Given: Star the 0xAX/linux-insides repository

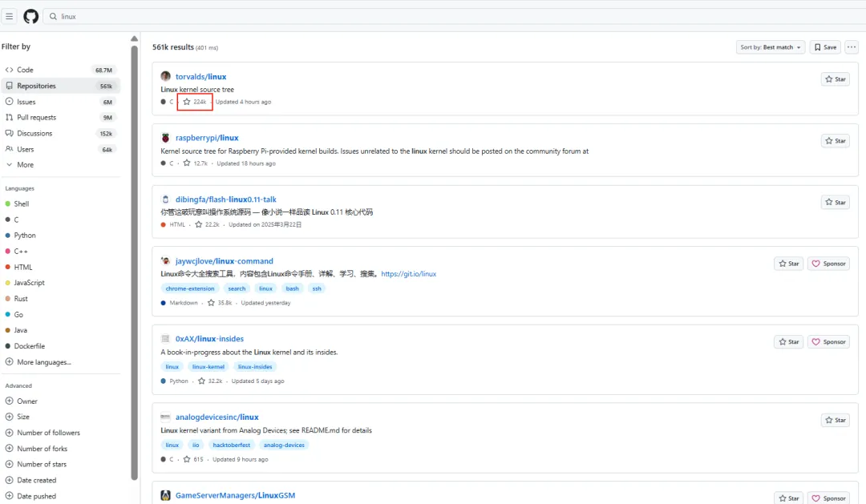Looking at the screenshot, I should [x=789, y=342].
